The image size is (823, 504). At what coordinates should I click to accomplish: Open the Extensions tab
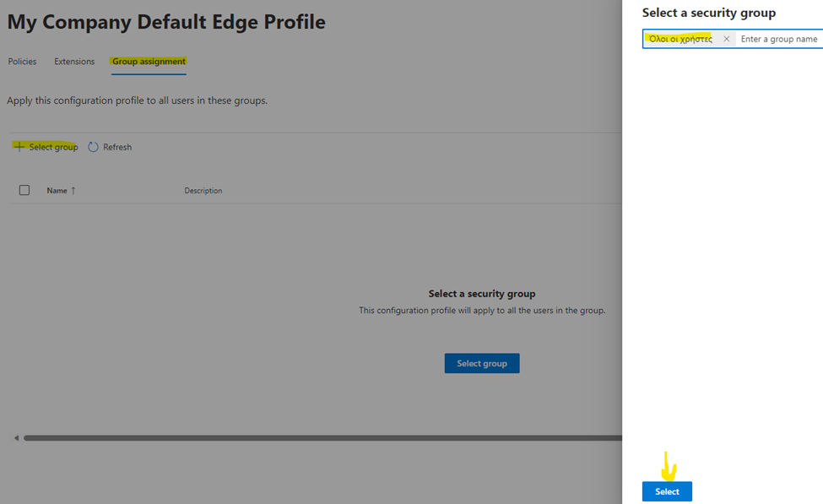74,62
